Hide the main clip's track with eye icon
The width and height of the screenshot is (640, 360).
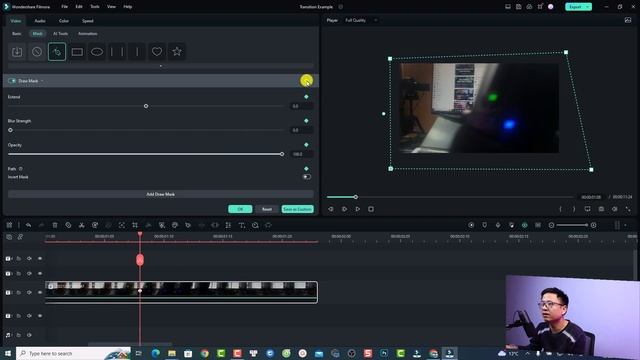pos(40,292)
